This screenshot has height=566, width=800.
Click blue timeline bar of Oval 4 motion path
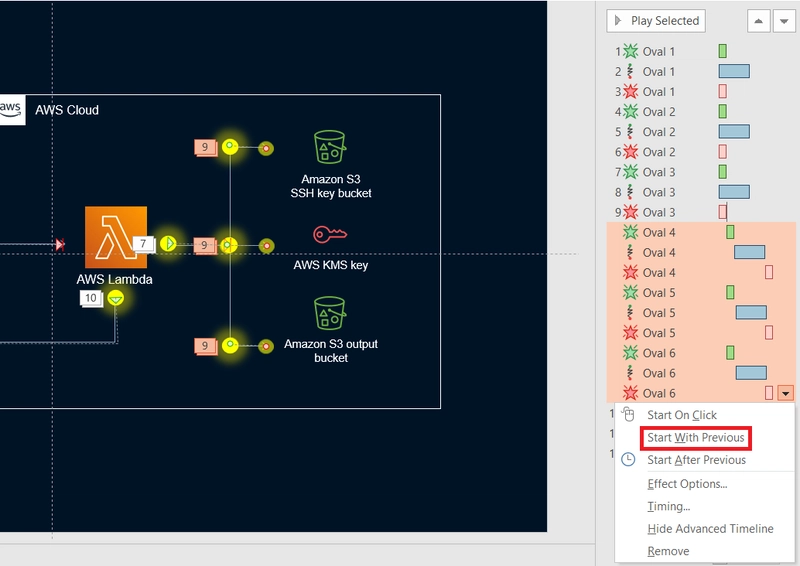click(749, 252)
